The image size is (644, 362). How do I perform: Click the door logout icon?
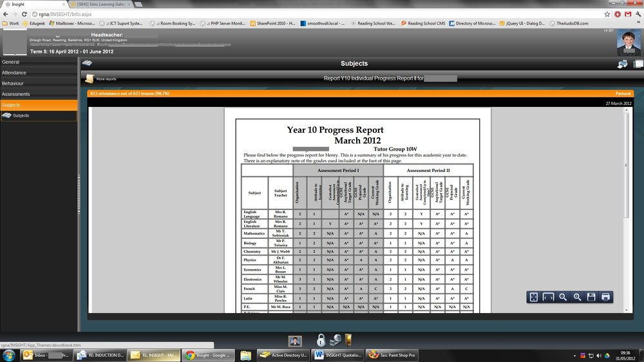pos(348,339)
